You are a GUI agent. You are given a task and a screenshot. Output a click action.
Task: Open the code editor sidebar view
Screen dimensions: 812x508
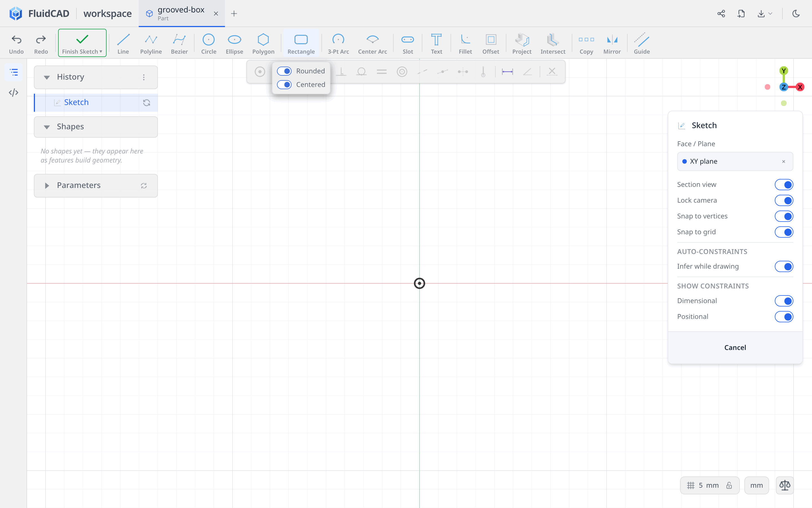tap(14, 92)
